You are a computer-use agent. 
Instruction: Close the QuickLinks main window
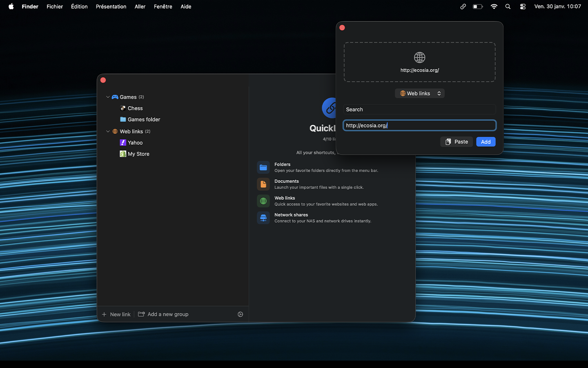click(x=103, y=80)
